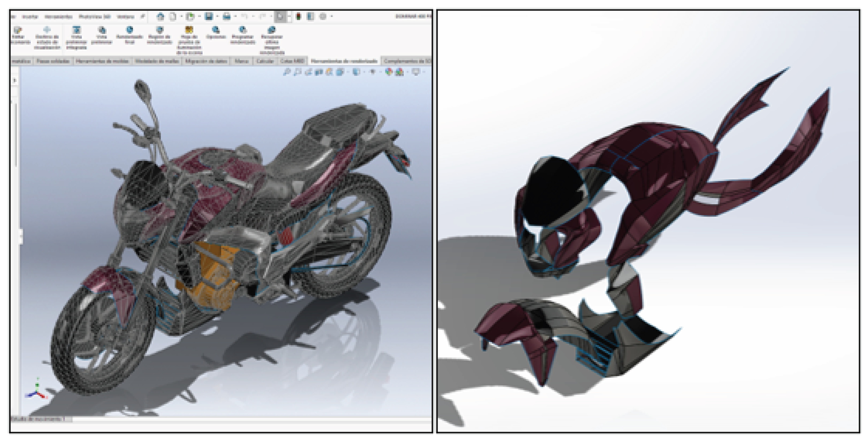Switch to Herramientas de moldes tab

tap(102, 61)
